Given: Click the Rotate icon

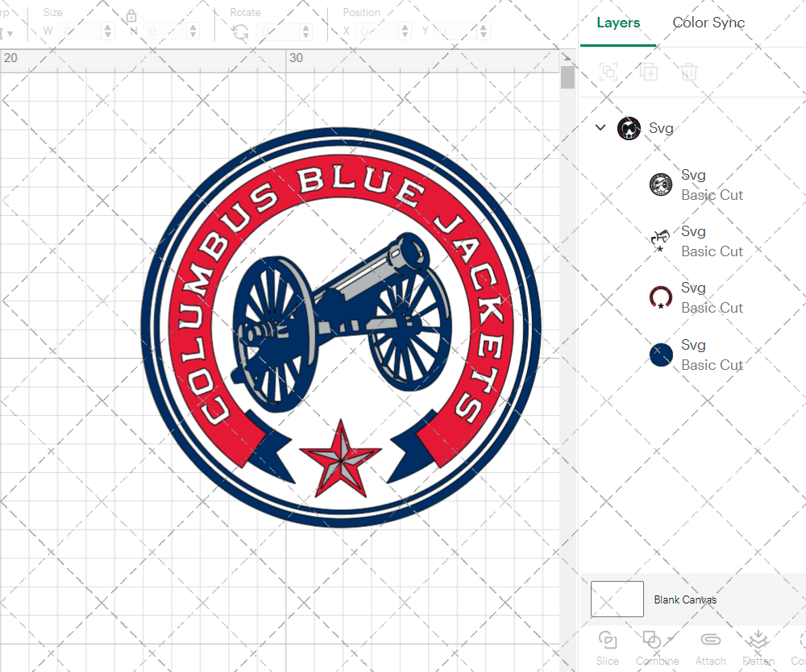Looking at the screenshot, I should [x=240, y=32].
